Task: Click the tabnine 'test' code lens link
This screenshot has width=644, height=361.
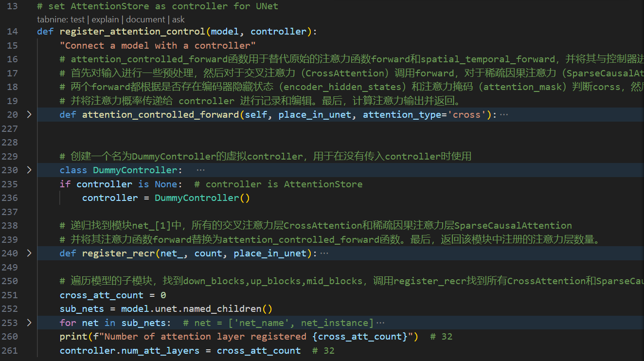Action: [78, 19]
